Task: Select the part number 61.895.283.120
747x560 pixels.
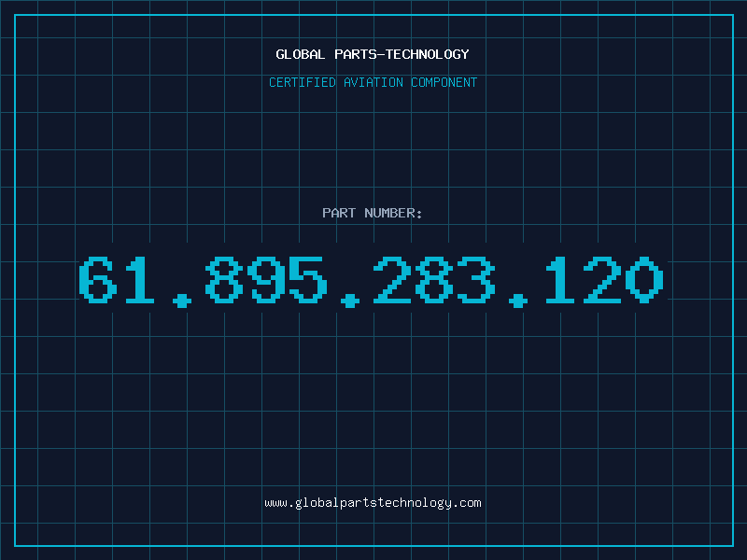Action: (371, 282)
